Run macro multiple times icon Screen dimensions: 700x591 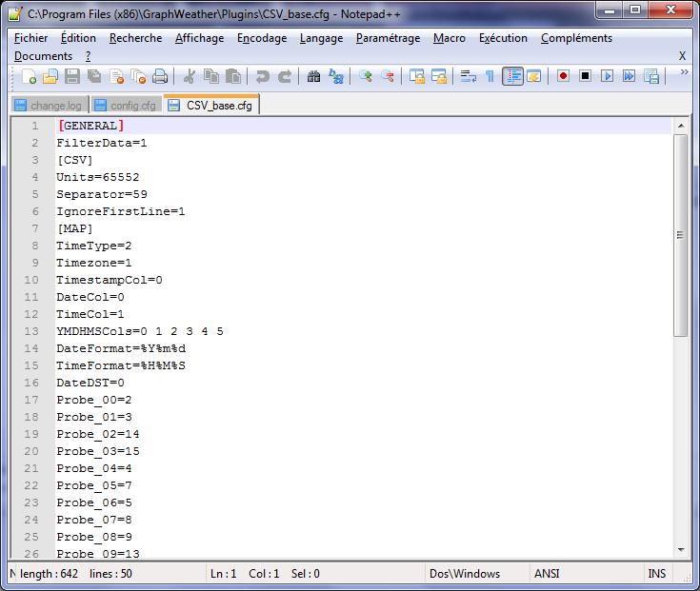click(x=629, y=76)
